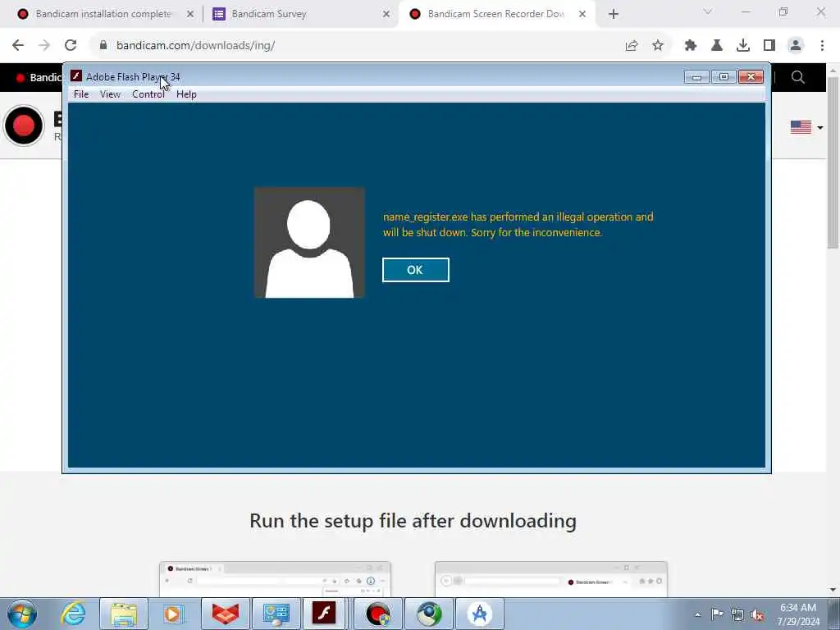The width and height of the screenshot is (840, 630).
Task: Toggle the Chrome side panel
Action: (x=769, y=46)
